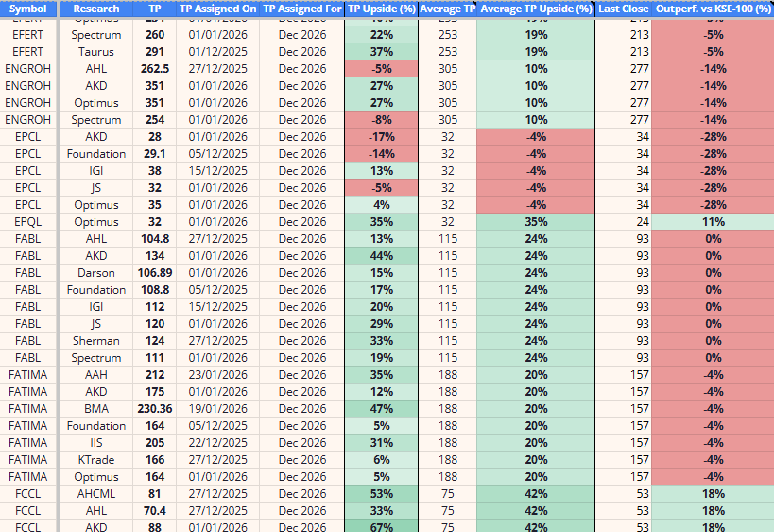This screenshot has width=774, height=532.
Task: Click the Outperf. vs KSE-100 (%) header
Action: coord(714,9)
